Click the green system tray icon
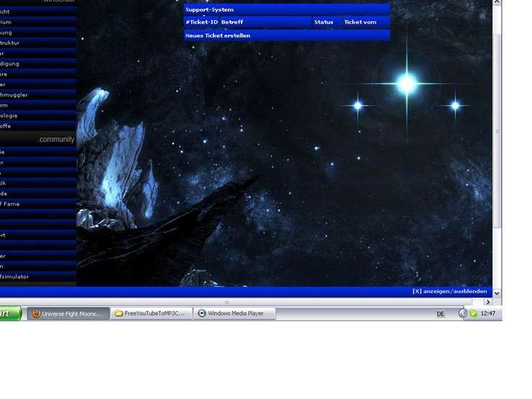Screen dimensions: 532x399 [x=474, y=313]
